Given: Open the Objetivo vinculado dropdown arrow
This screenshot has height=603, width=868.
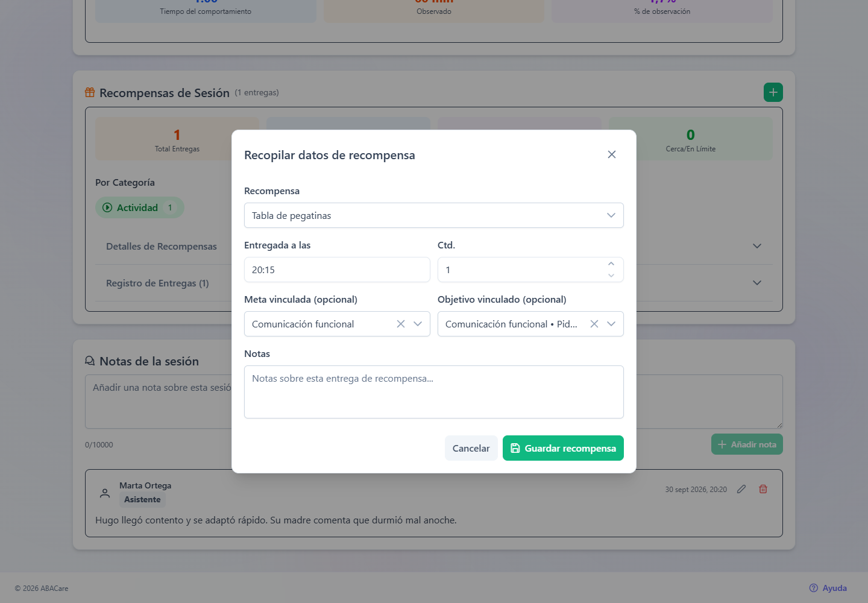Looking at the screenshot, I should [611, 324].
